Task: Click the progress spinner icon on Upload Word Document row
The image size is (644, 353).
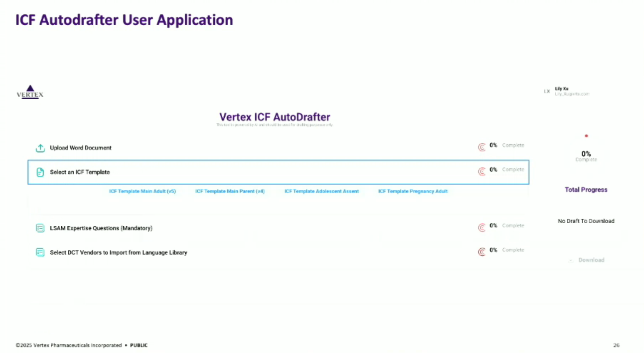Action: coord(482,147)
